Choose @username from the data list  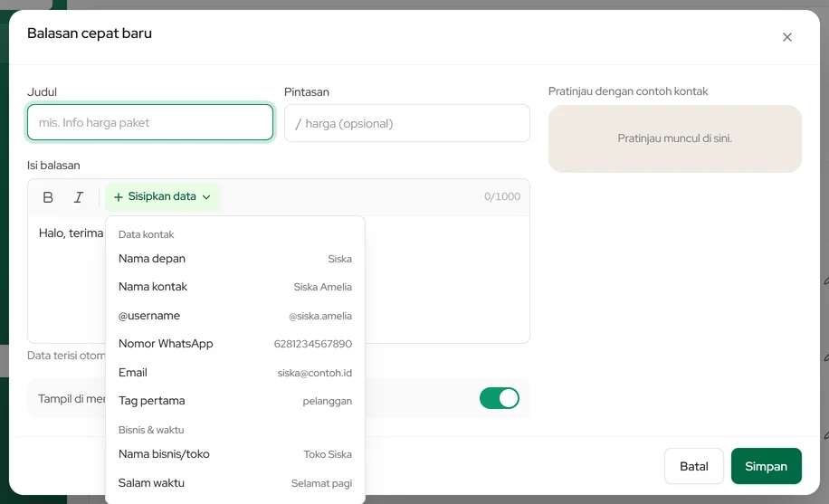pyautogui.click(x=235, y=316)
